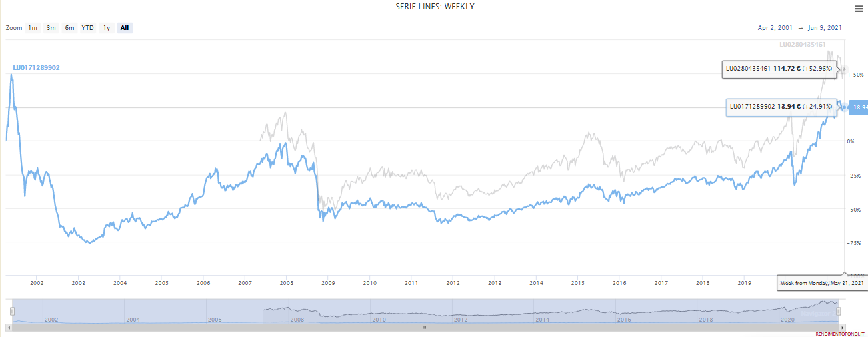Click the blue 13.94 price flag on axis

coord(859,107)
